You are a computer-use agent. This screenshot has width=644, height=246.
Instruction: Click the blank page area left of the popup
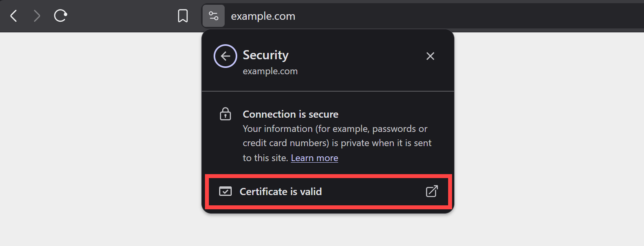(x=101, y=139)
